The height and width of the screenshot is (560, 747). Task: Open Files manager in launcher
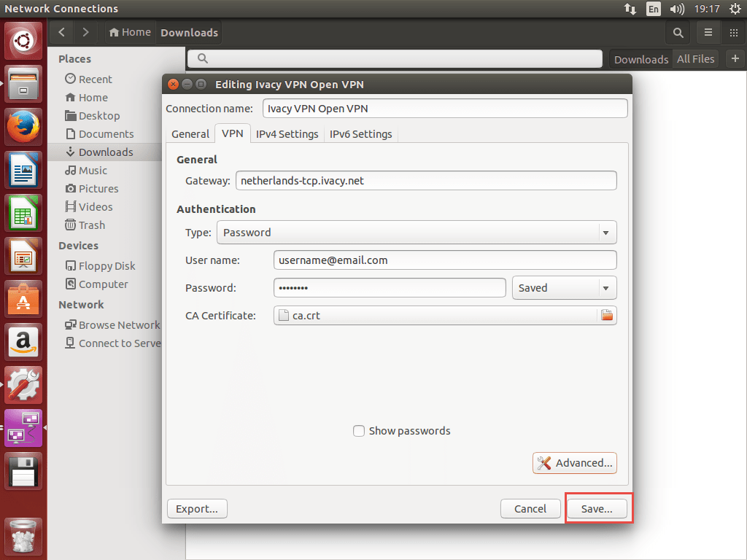point(23,85)
